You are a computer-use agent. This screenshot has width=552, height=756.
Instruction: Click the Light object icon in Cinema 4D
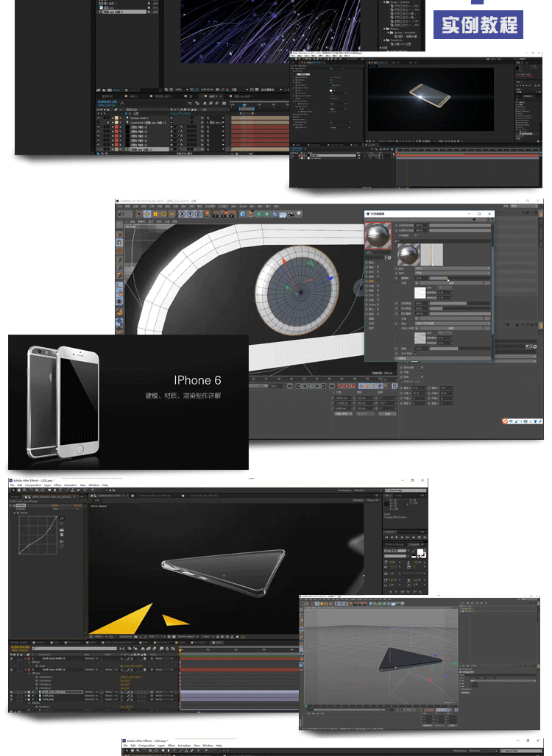[299, 214]
